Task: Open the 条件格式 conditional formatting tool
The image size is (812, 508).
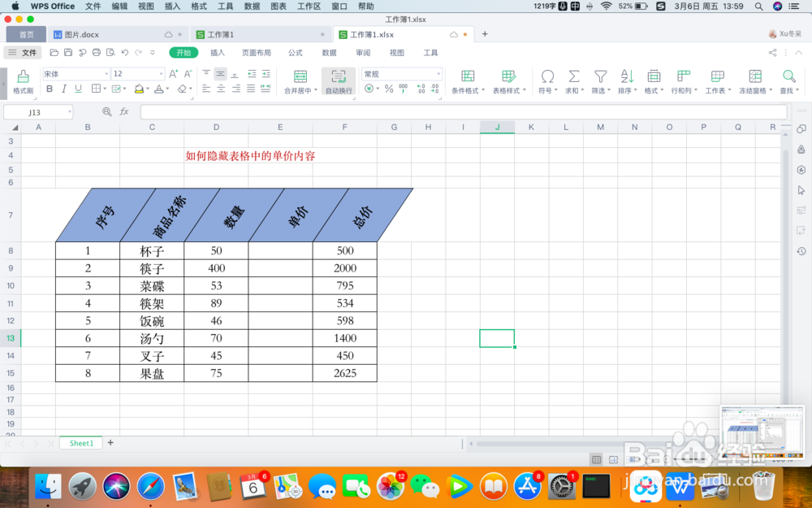Action: pos(468,80)
